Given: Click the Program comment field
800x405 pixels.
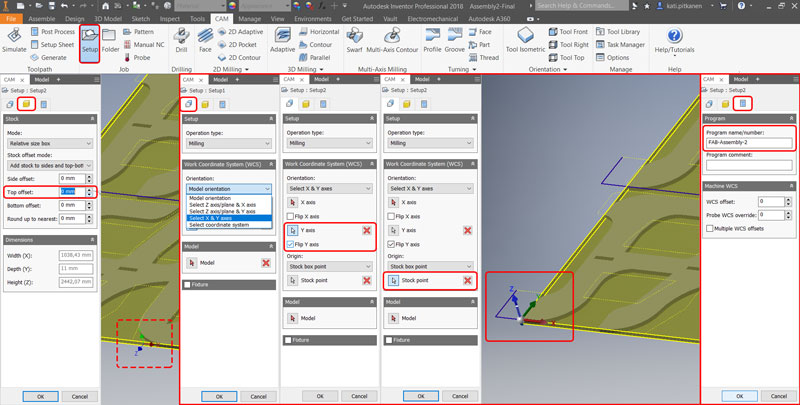Looking at the screenshot, I should pos(749,165).
